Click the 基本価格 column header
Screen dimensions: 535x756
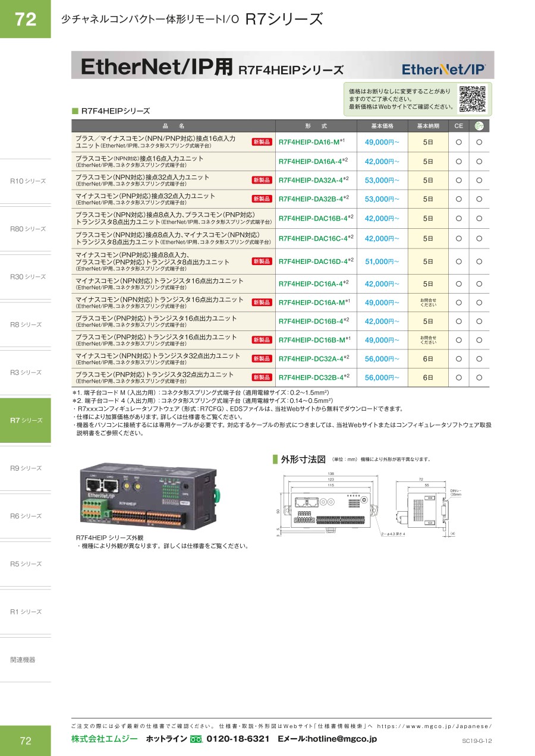tap(382, 126)
